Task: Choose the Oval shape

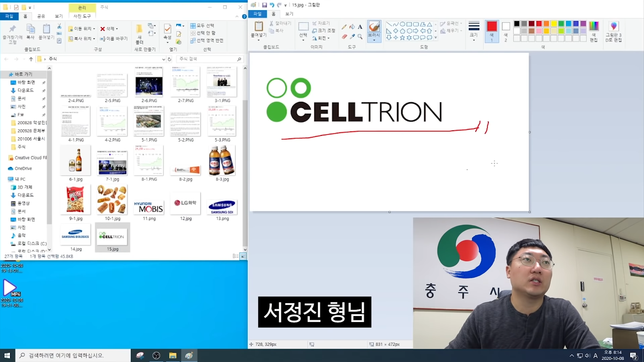Action: pos(402,24)
